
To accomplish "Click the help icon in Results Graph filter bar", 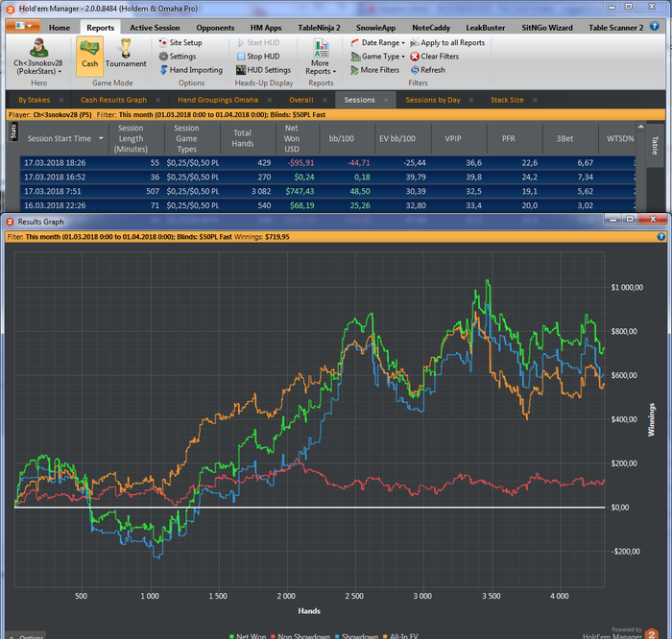I will click(660, 236).
